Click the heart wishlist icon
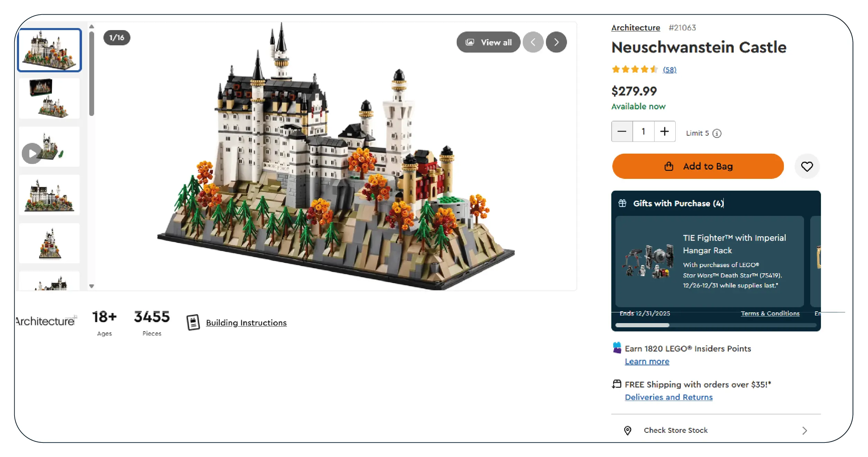The width and height of the screenshot is (868, 457). 806,167
